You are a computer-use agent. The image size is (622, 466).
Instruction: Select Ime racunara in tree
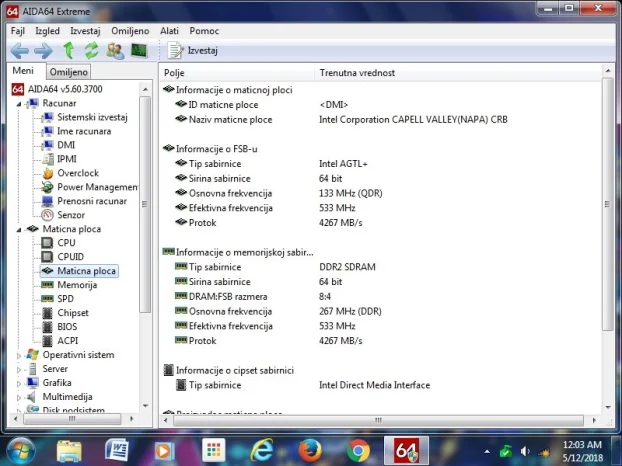tap(84, 131)
